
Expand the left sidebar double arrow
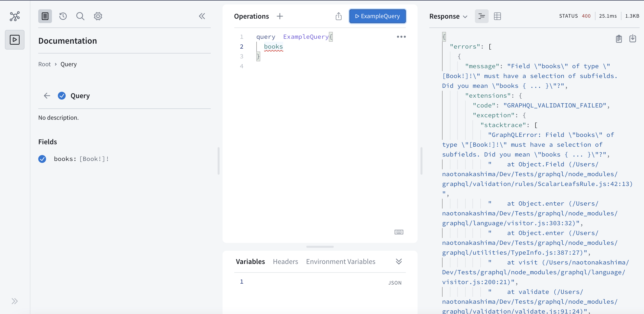click(15, 301)
